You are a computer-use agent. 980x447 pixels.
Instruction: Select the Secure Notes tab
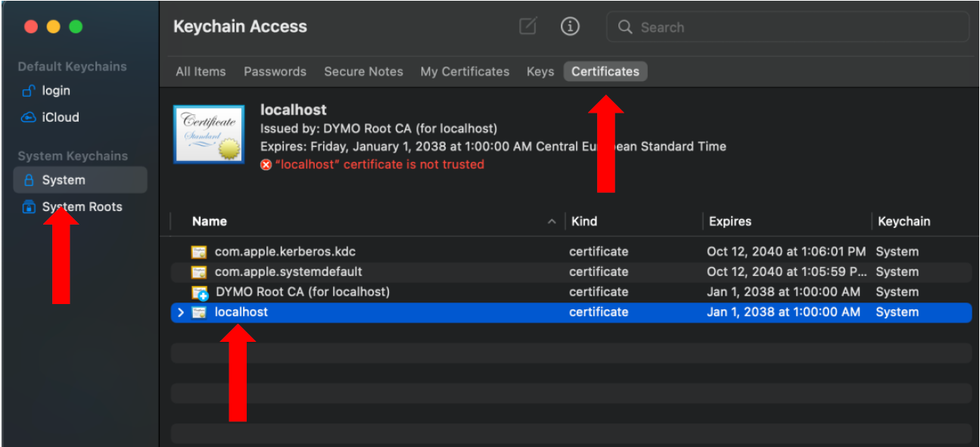pyautogui.click(x=363, y=72)
